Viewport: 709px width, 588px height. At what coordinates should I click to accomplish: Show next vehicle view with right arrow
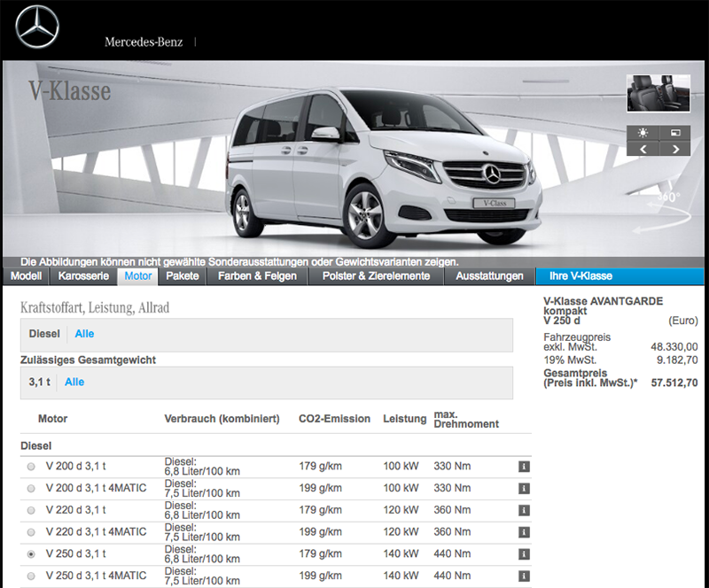[675, 149]
